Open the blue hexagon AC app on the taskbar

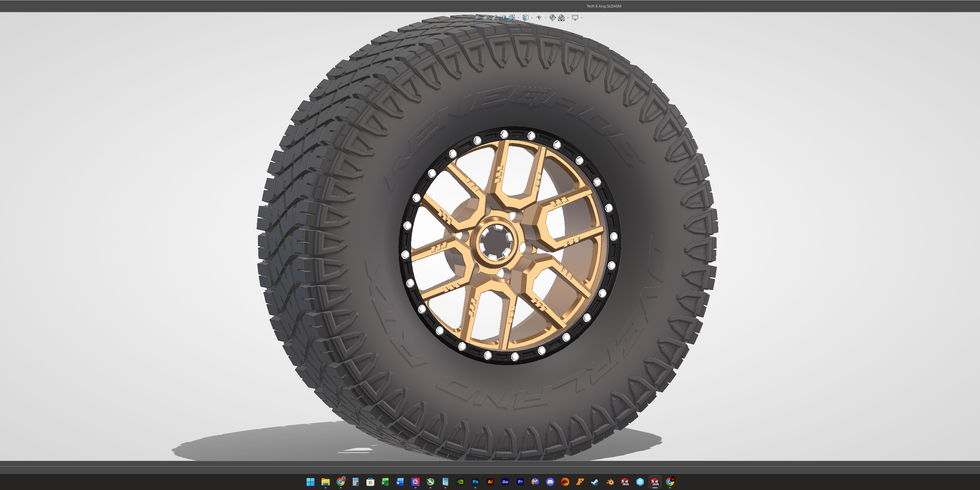tap(640, 482)
